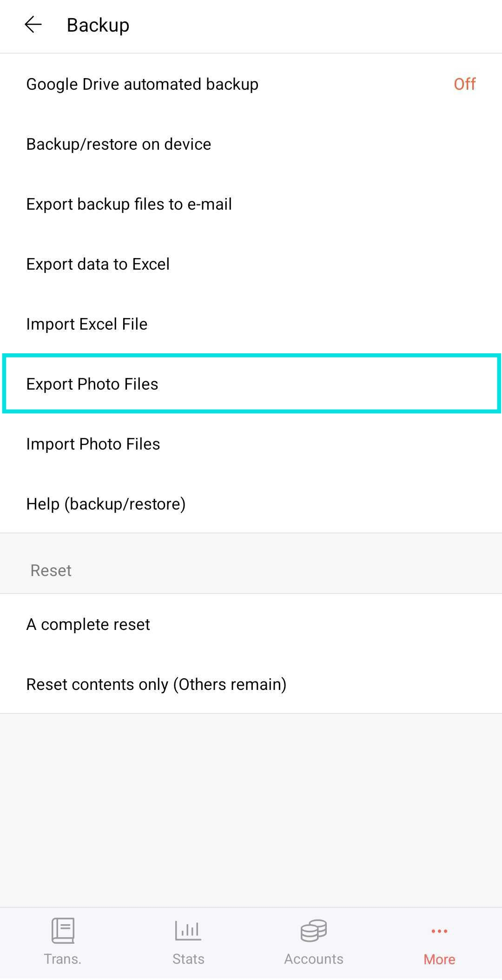
Task: Open Import Excel File option
Action: click(251, 324)
